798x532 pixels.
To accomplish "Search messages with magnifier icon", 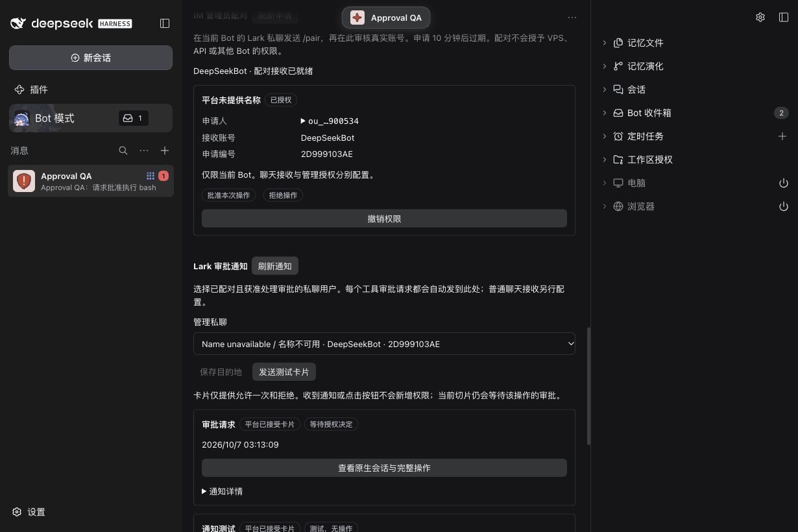I will point(123,151).
